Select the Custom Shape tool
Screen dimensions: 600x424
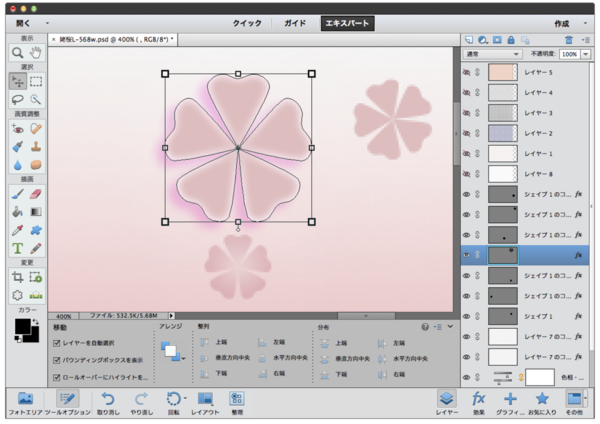click(36, 230)
